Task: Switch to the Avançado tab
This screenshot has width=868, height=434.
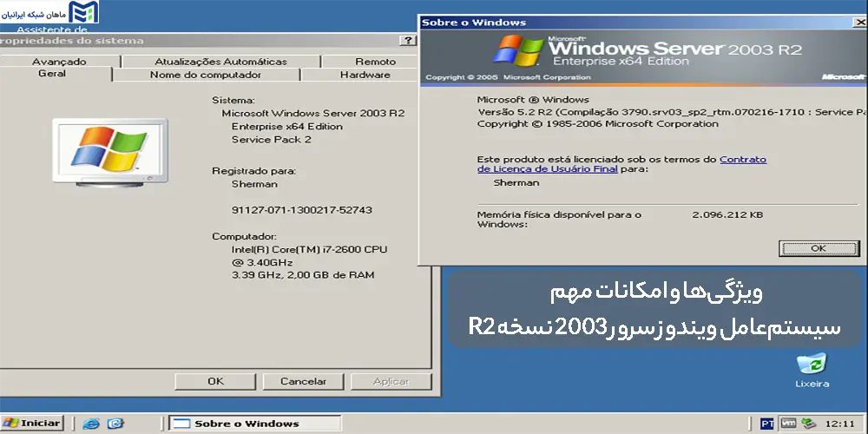Action: tap(59, 62)
